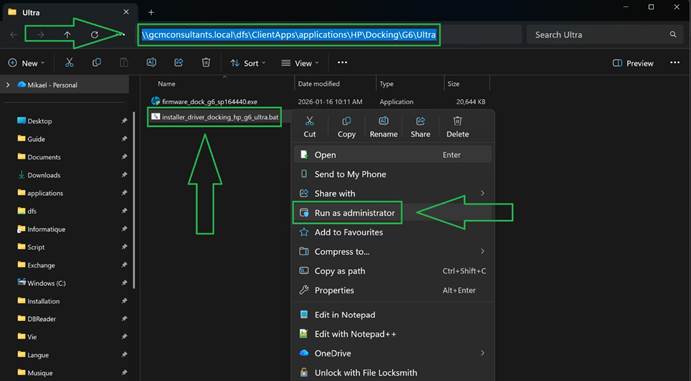The image size is (691, 381).
Task: Choose Open in the context menu
Action: click(x=392, y=155)
